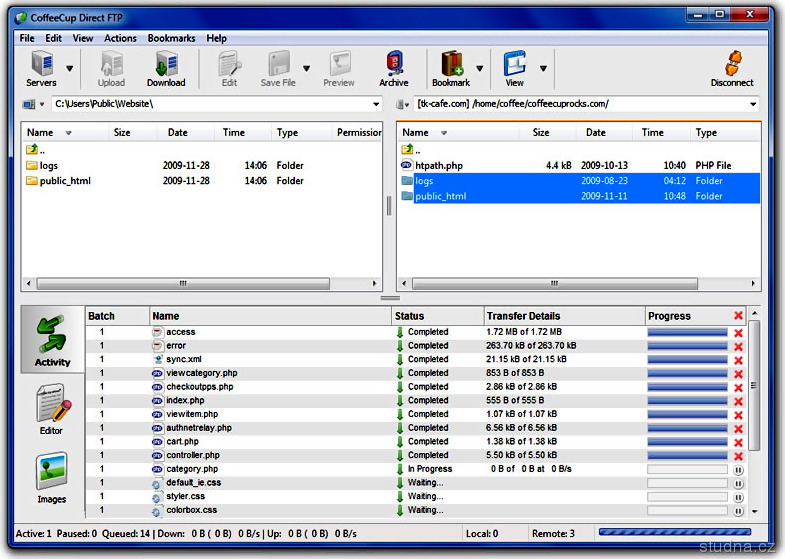This screenshot has height=559, width=785.
Task: Click the index.php progress bar
Action: tap(687, 400)
